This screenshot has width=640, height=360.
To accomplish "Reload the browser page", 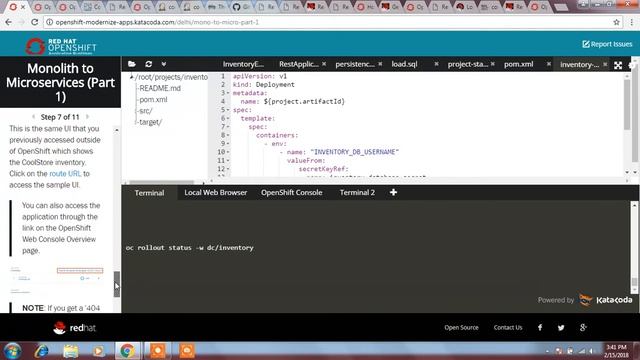I will tap(35, 22).
